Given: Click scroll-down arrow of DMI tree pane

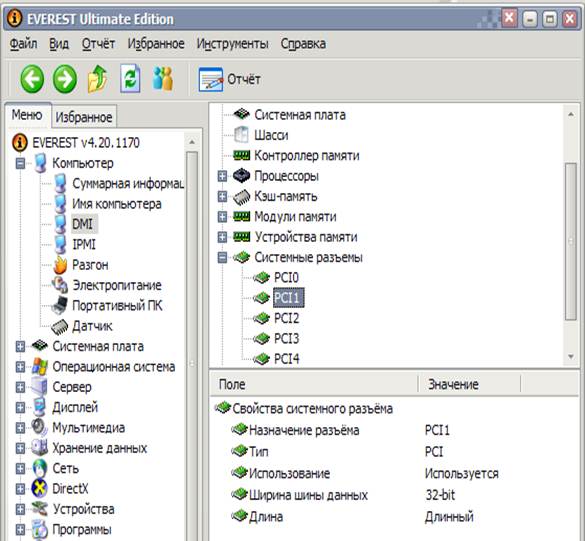Looking at the screenshot, I should click(x=571, y=357).
